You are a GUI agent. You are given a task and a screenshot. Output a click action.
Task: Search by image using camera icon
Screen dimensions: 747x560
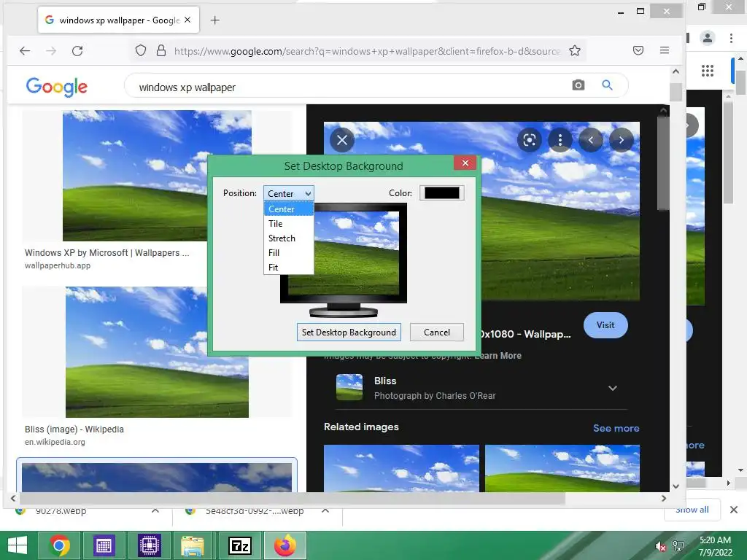[x=578, y=85]
